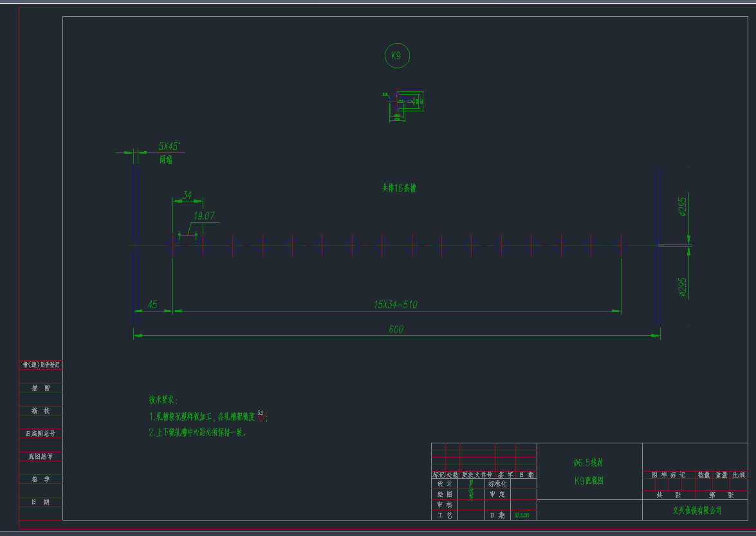The image size is (756, 536).
Task: Select the 5X45° chamfer dimension text
Action: point(169,146)
